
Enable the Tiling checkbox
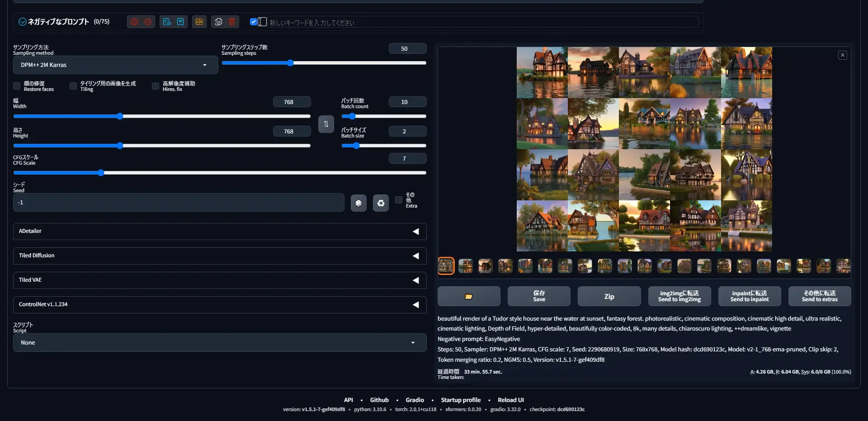tap(73, 86)
